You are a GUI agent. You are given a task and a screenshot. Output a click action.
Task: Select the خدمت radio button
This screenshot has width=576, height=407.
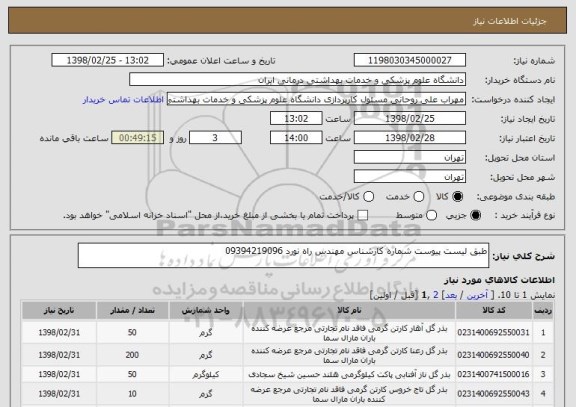point(419,197)
